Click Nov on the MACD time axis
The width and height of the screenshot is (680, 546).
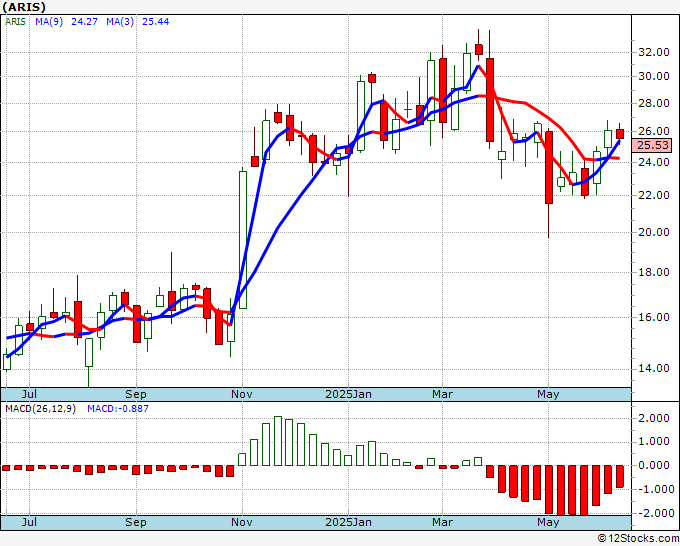[x=242, y=522]
